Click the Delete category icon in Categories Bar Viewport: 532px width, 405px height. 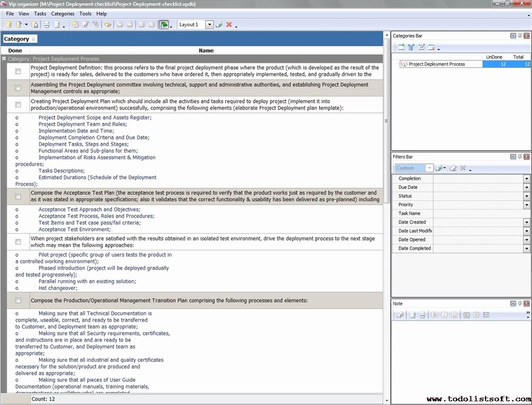click(432, 47)
